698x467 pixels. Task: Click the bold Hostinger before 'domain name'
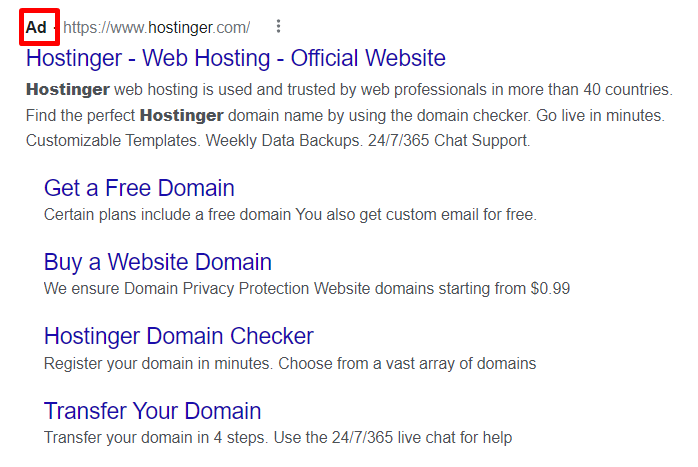[x=181, y=115]
